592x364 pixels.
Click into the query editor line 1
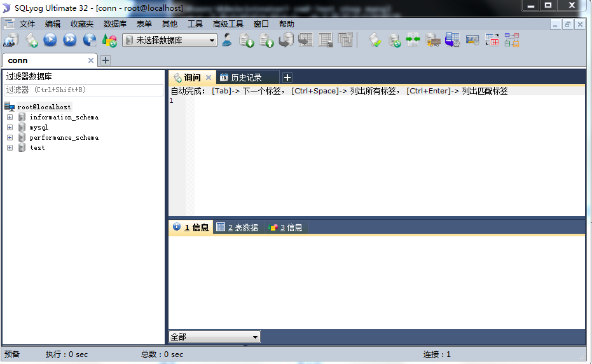[x=389, y=101]
